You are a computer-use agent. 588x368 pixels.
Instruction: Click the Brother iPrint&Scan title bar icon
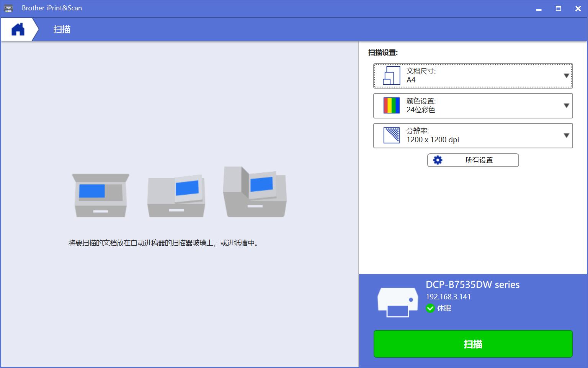(8, 8)
